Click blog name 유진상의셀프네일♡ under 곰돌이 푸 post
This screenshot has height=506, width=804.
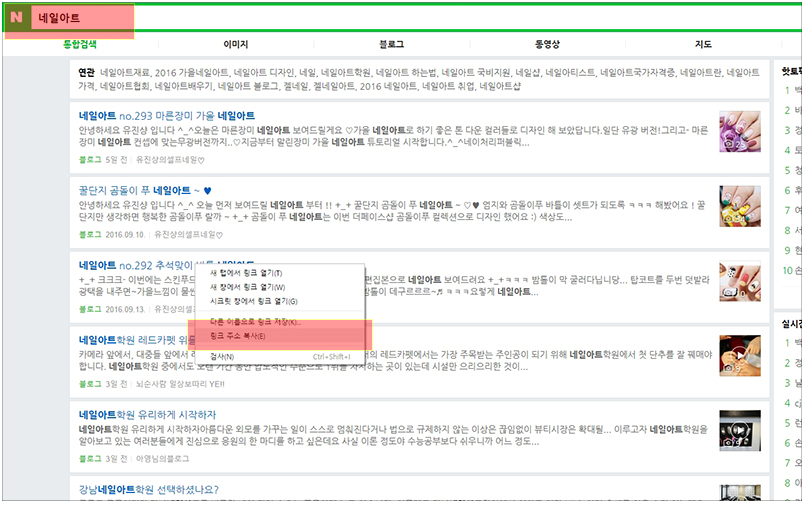click(189, 235)
